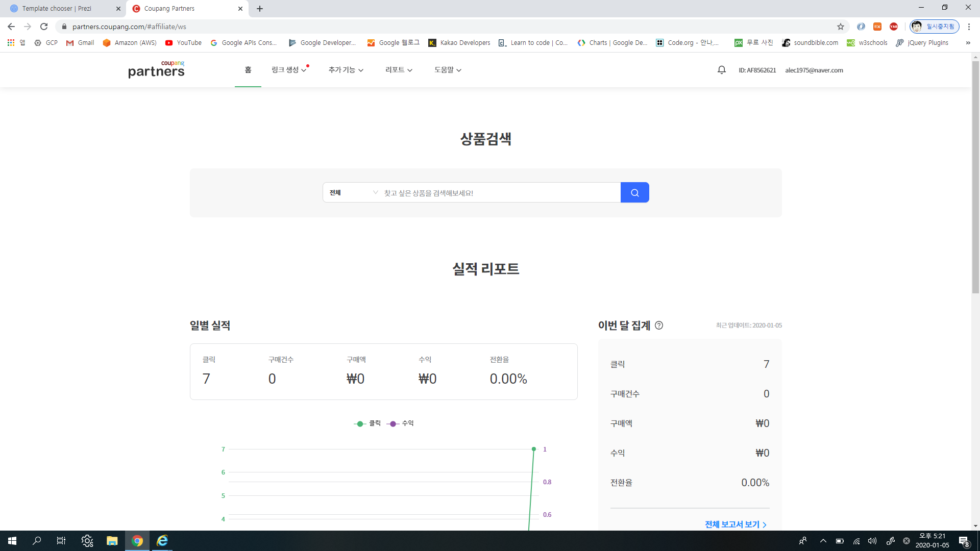Open the notification bell icon

tap(721, 70)
